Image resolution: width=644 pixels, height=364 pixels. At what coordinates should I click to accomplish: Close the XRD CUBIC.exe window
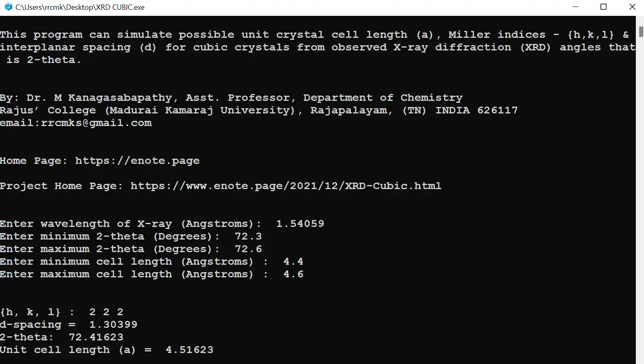[x=632, y=7]
